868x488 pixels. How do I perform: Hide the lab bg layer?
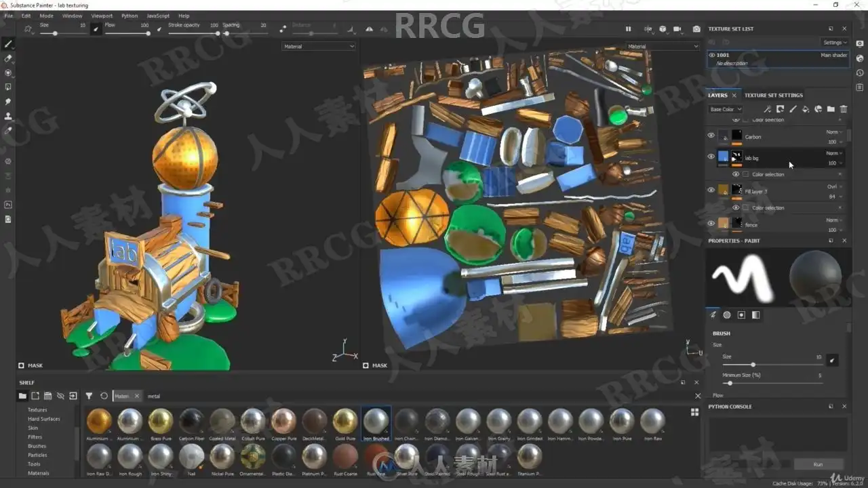711,157
